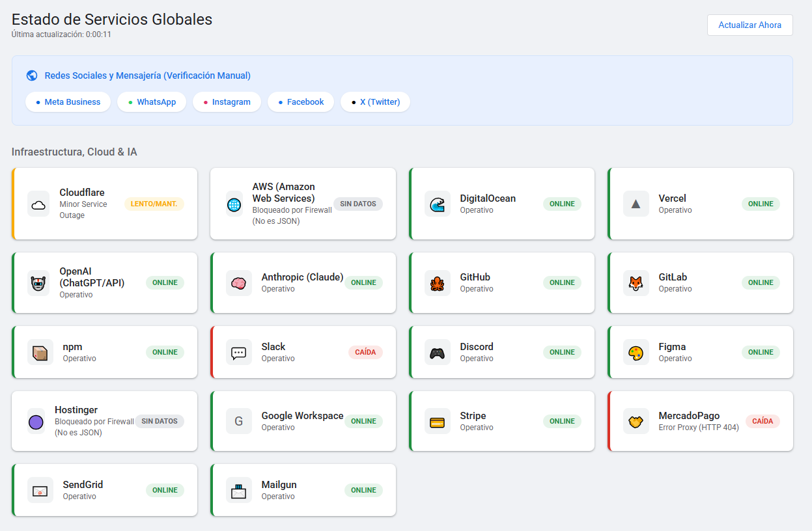812x531 pixels.
Task: Click the Mailgun mailbox icon
Action: click(239, 491)
